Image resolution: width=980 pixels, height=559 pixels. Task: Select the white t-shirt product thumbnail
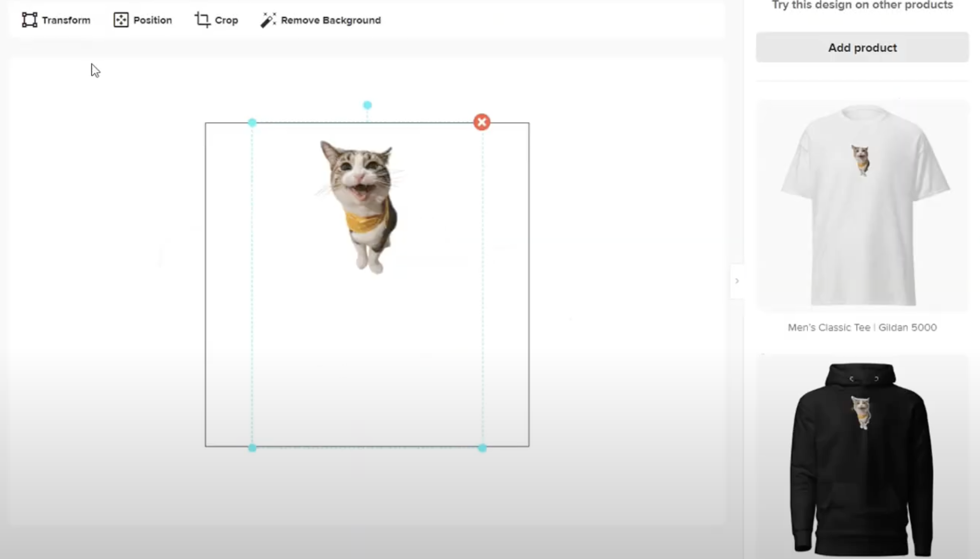(x=862, y=205)
